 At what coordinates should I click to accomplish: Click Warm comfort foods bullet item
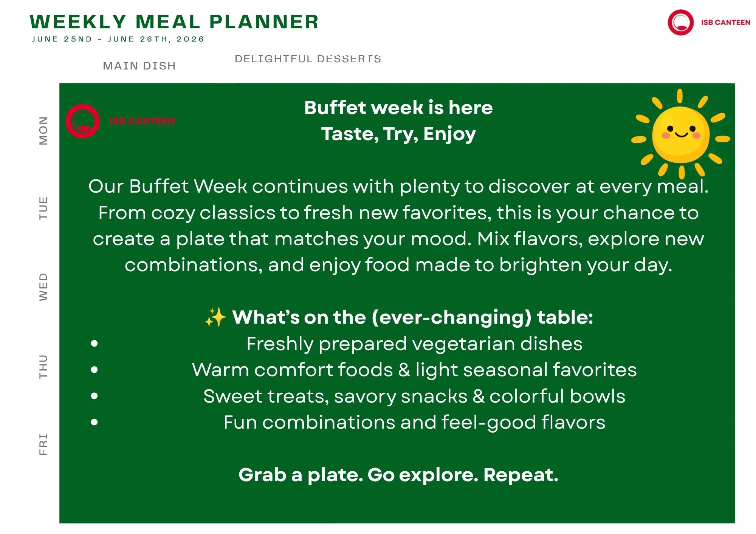point(414,370)
